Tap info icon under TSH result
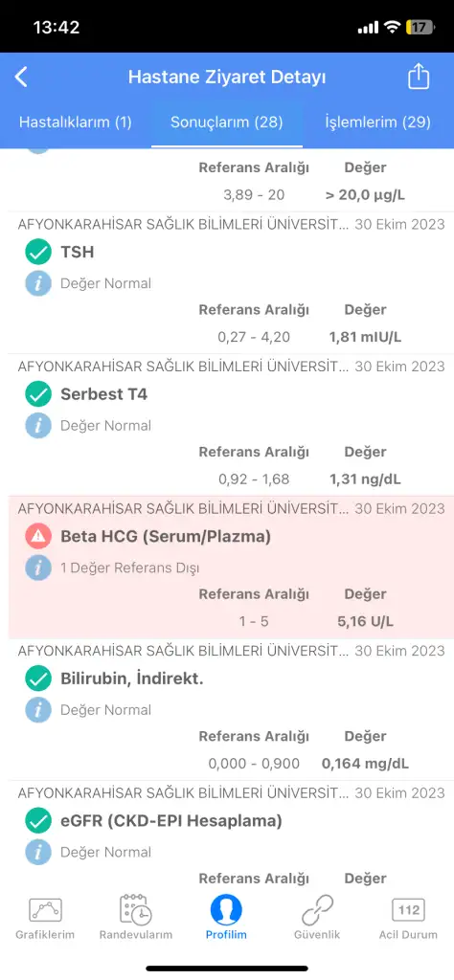The width and height of the screenshot is (454, 980). coord(38,283)
